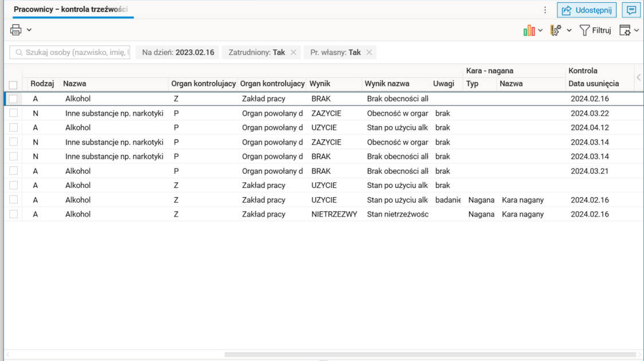The image size is (644, 361).
Task: Check the NIETRZEZWY row checkbox
Action: click(13, 214)
